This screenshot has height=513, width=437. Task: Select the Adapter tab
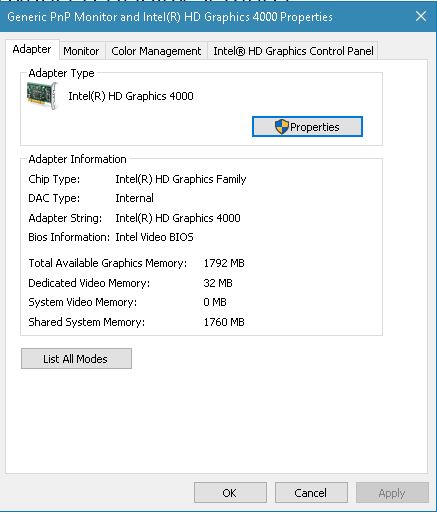(x=32, y=49)
